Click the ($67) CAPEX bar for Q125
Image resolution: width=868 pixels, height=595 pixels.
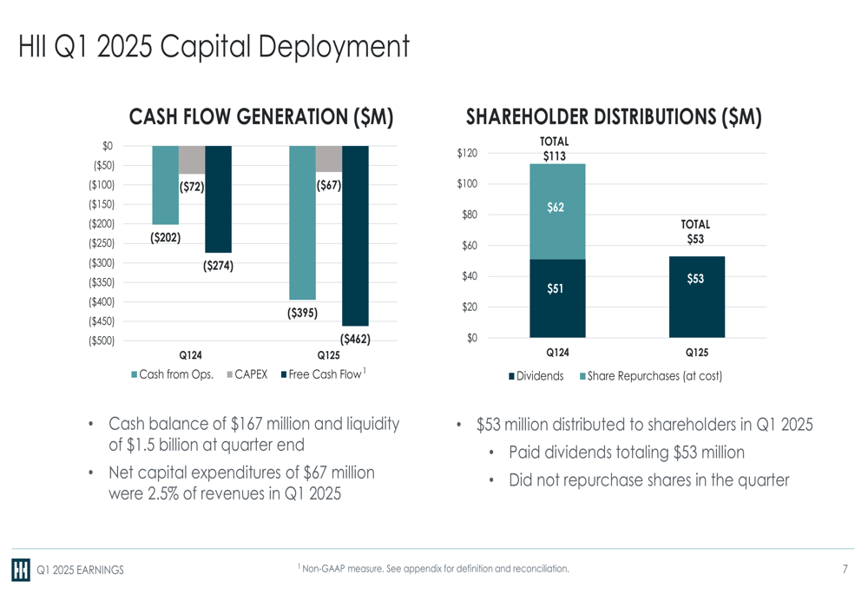[x=329, y=159]
